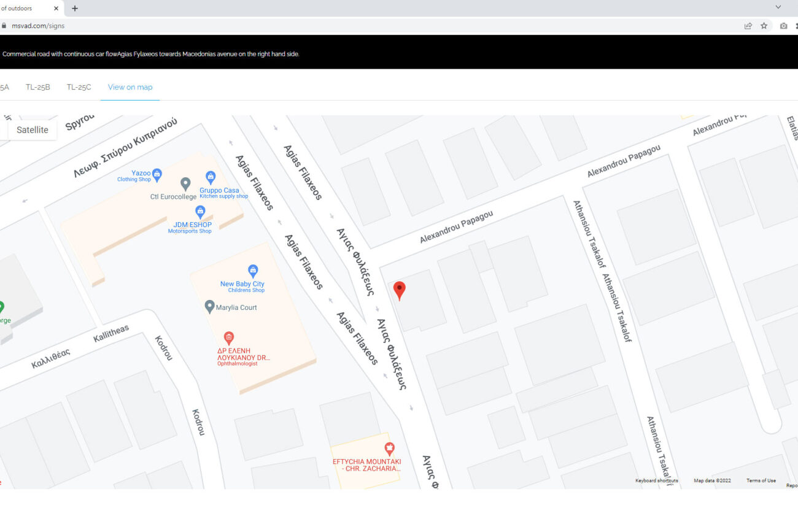The width and height of the screenshot is (798, 532).
Task: Click the Eftychia Mountaki marker icon
Action: (389, 449)
